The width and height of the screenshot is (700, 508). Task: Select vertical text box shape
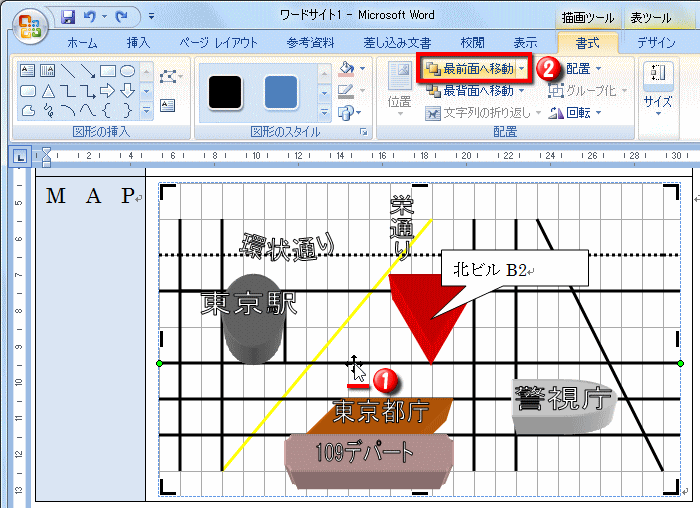coord(47,71)
